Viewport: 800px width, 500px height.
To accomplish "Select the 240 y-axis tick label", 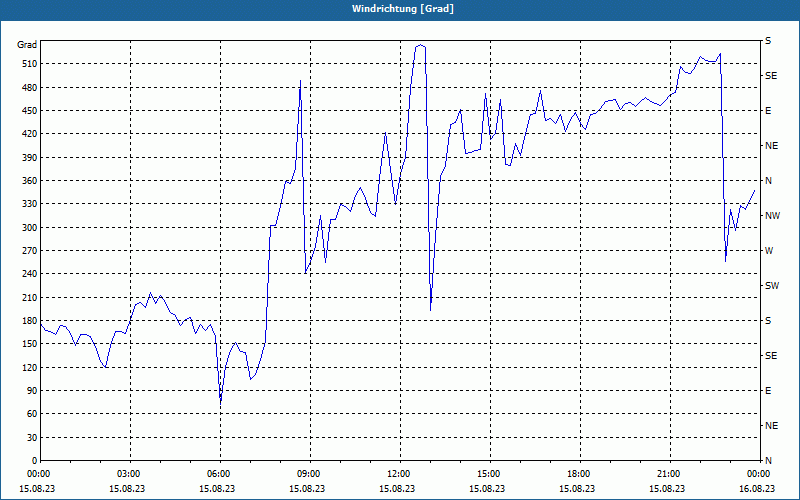I will click(x=29, y=274).
